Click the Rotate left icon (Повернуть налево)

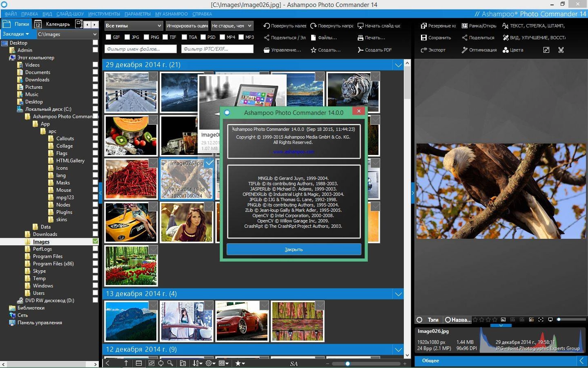pyautogui.click(x=267, y=26)
